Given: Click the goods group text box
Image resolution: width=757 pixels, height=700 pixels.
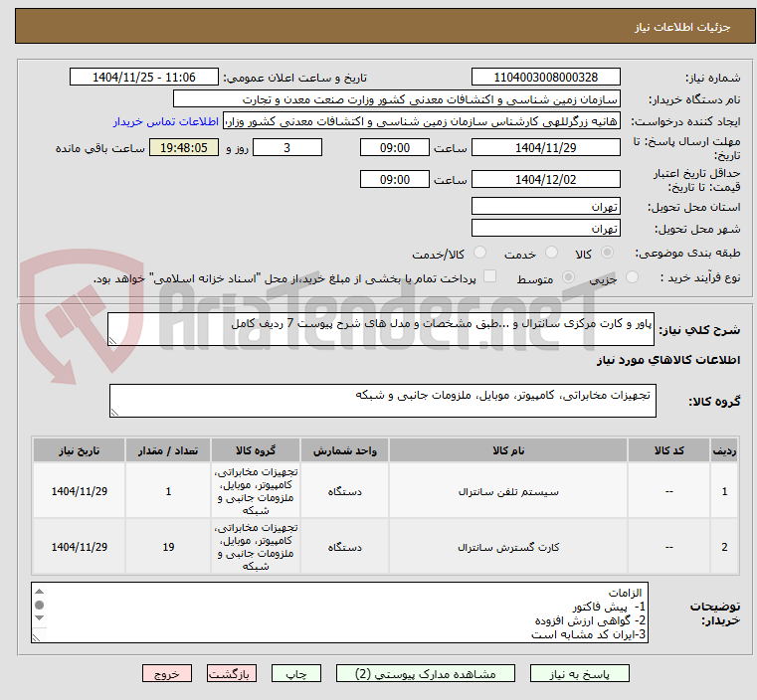Looking at the screenshot, I should coord(382,401).
